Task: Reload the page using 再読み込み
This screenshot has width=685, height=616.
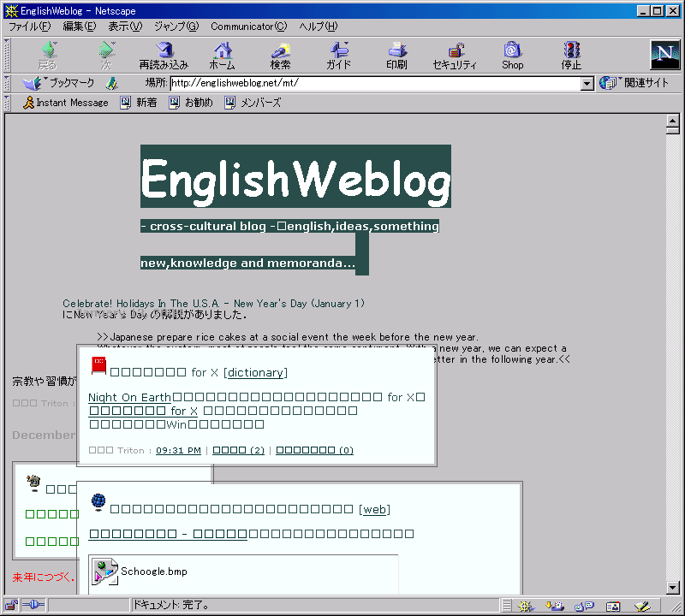Action: [x=164, y=56]
